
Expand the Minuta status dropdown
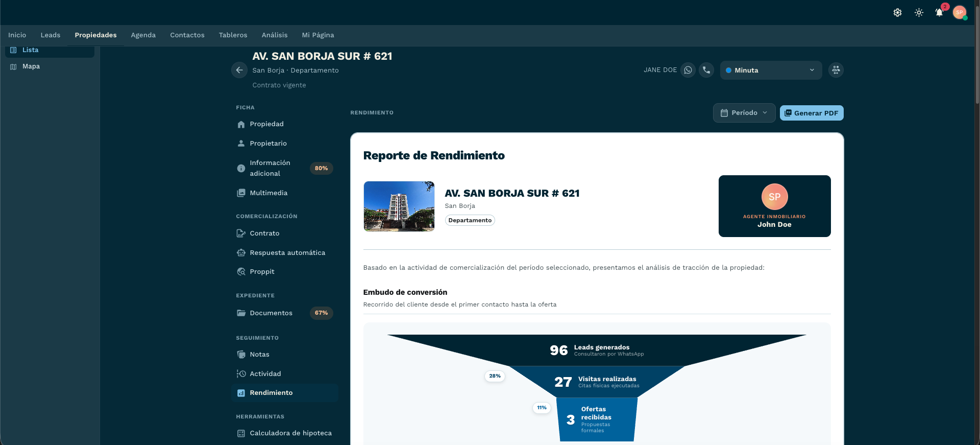tap(771, 70)
